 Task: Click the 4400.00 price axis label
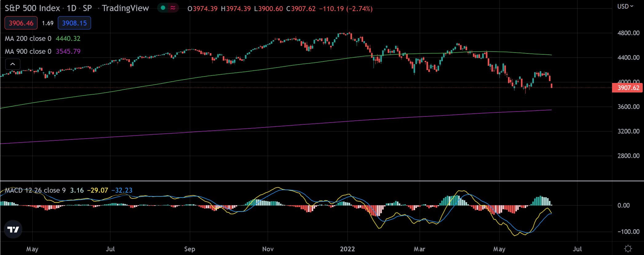tap(628, 57)
